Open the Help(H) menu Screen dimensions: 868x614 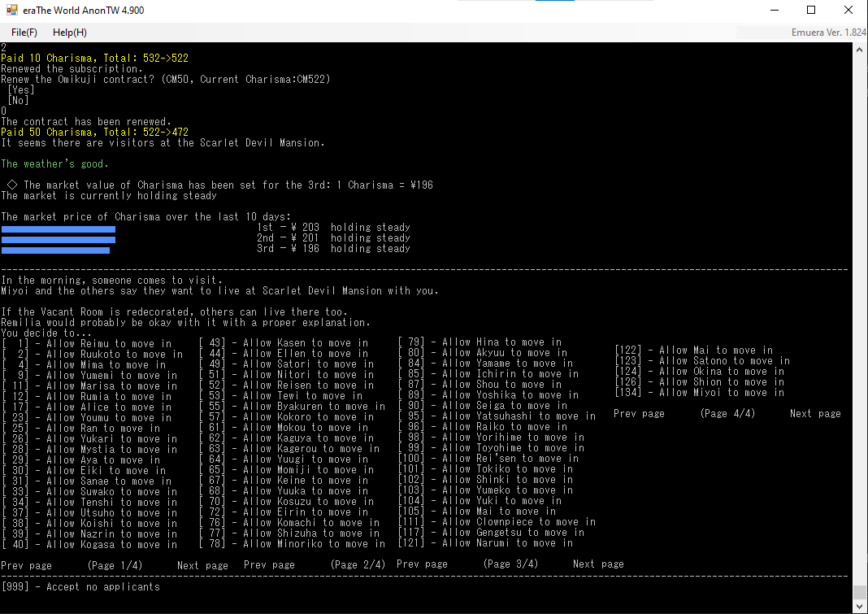tap(69, 32)
